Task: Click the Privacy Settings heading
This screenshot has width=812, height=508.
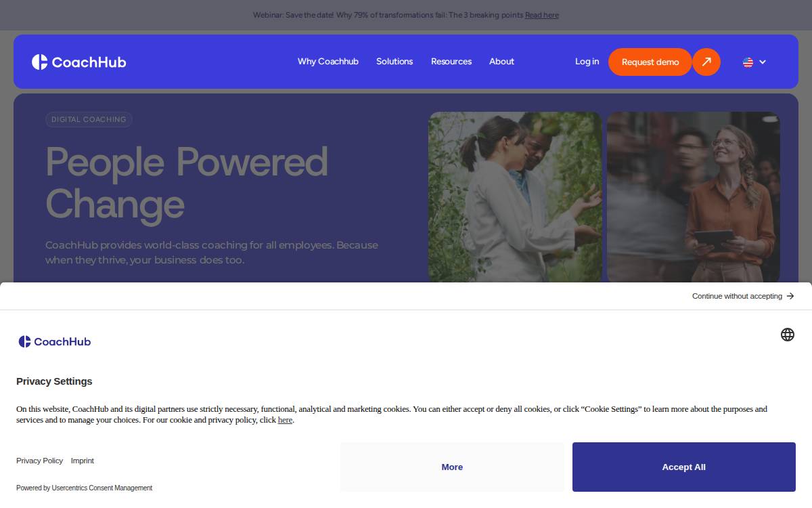Action: coord(54,381)
